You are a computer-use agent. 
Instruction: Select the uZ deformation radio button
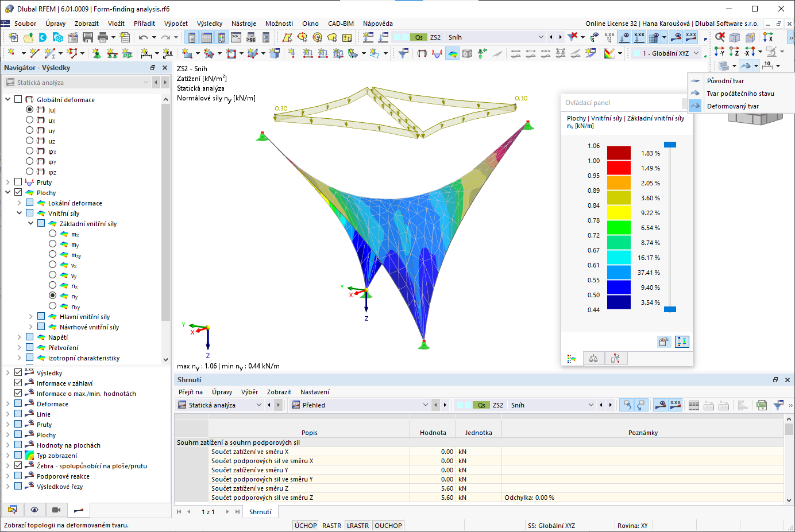click(x=30, y=141)
